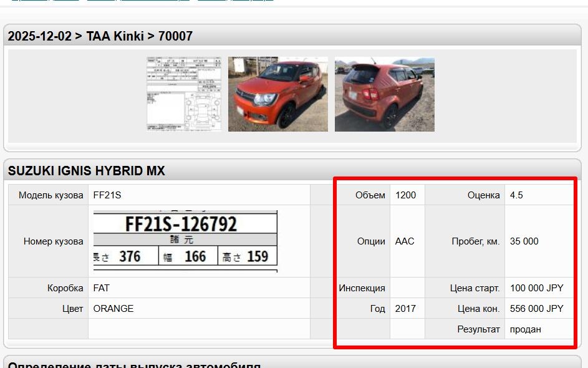Select the start price '100 000 JPY'
Screen dimensions: 588x368
pos(537,288)
